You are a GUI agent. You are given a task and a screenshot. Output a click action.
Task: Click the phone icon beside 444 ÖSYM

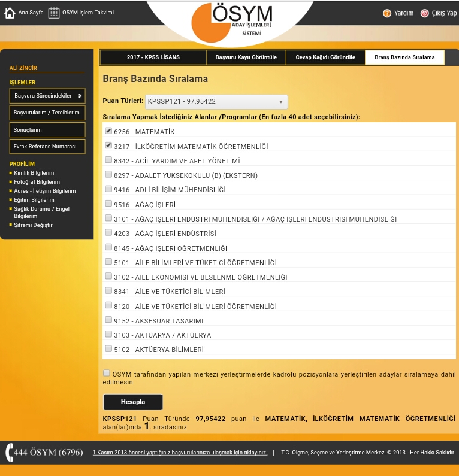click(x=10, y=452)
